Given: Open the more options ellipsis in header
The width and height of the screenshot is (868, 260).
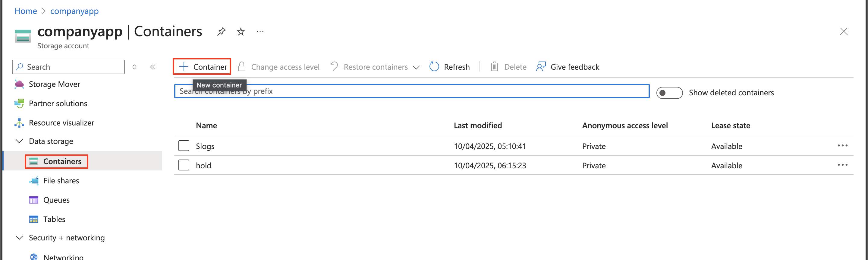Looking at the screenshot, I should tap(260, 31).
